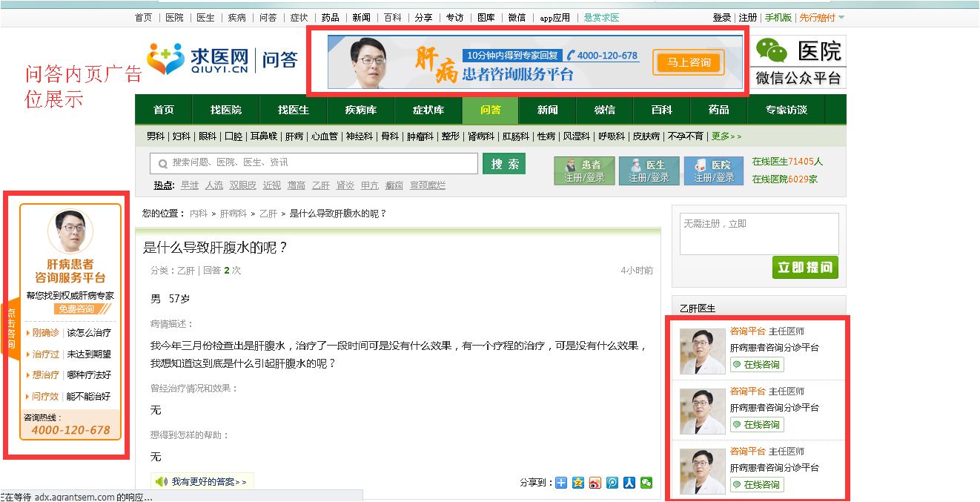The height and width of the screenshot is (502, 980).
Task: Click the 立即提问 green button
Action: pos(805,267)
